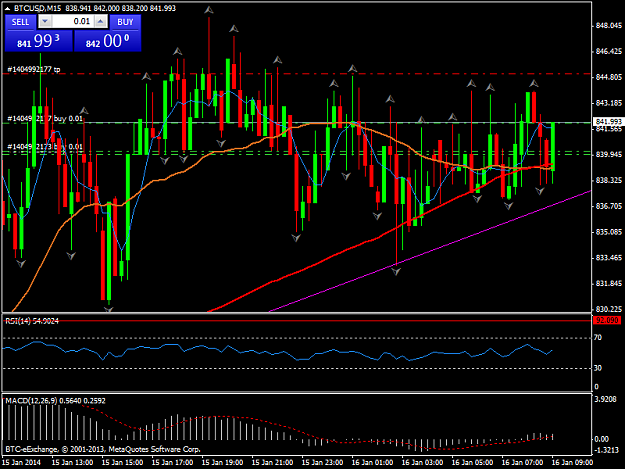Click the 842.00 buy price tile
The height and width of the screenshot is (469, 625).
point(108,41)
